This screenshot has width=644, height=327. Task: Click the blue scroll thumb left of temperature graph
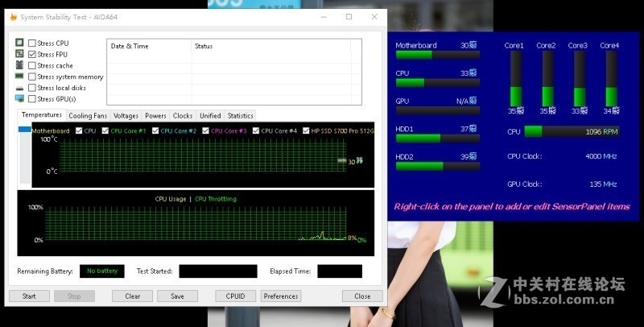click(25, 130)
